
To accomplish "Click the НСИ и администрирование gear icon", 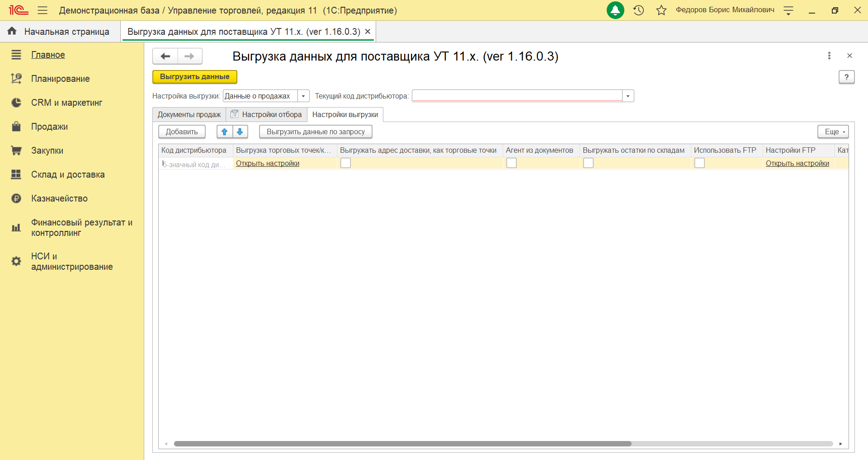I will point(16,261).
